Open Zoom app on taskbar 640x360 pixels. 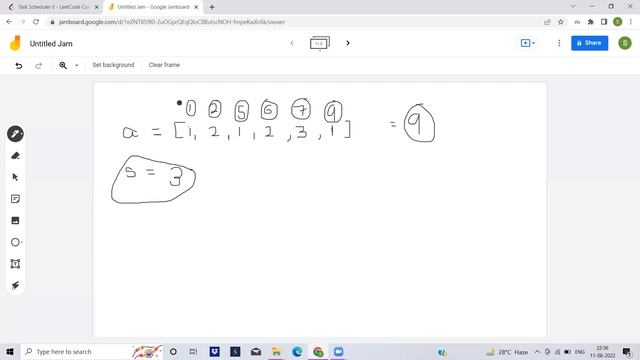pyautogui.click(x=338, y=351)
